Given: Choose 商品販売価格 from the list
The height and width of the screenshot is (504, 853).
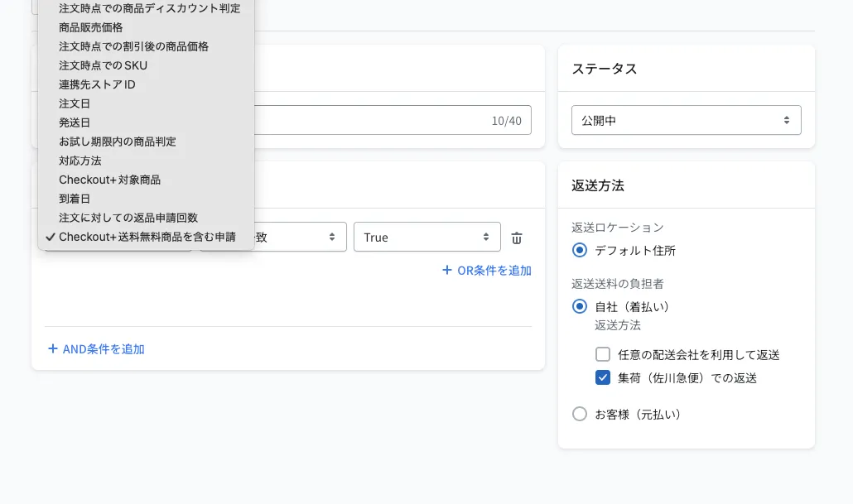Looking at the screenshot, I should click(x=146, y=27).
